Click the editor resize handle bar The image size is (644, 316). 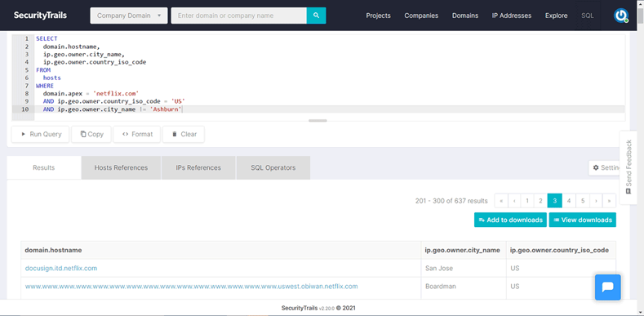[318, 120]
